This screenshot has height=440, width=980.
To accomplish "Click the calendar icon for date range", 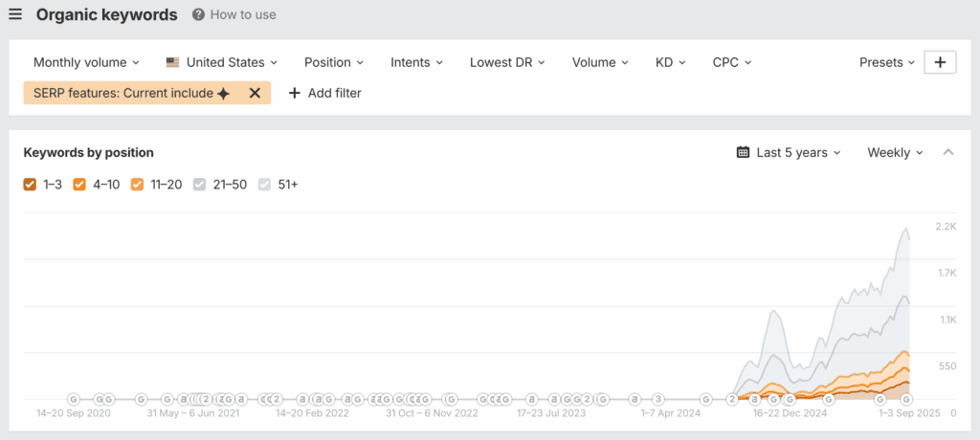I will [x=743, y=153].
